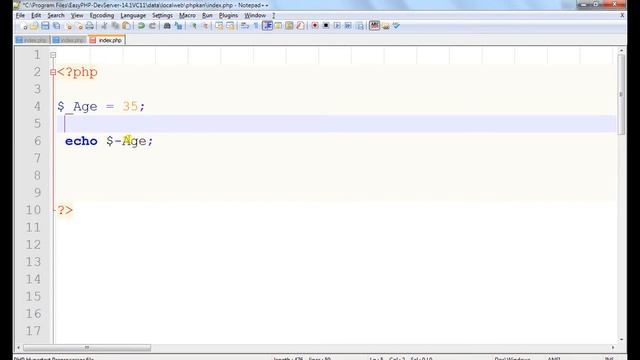This screenshot has width=640, height=360.
Task: Click the horizontal scrollbar thumb
Action: 87,348
